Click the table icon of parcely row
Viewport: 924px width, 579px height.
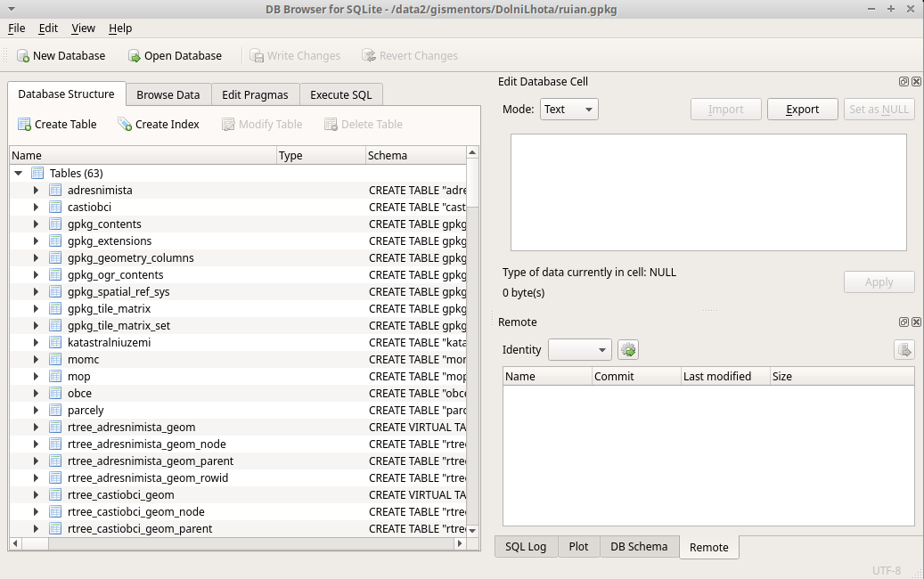[55, 411]
